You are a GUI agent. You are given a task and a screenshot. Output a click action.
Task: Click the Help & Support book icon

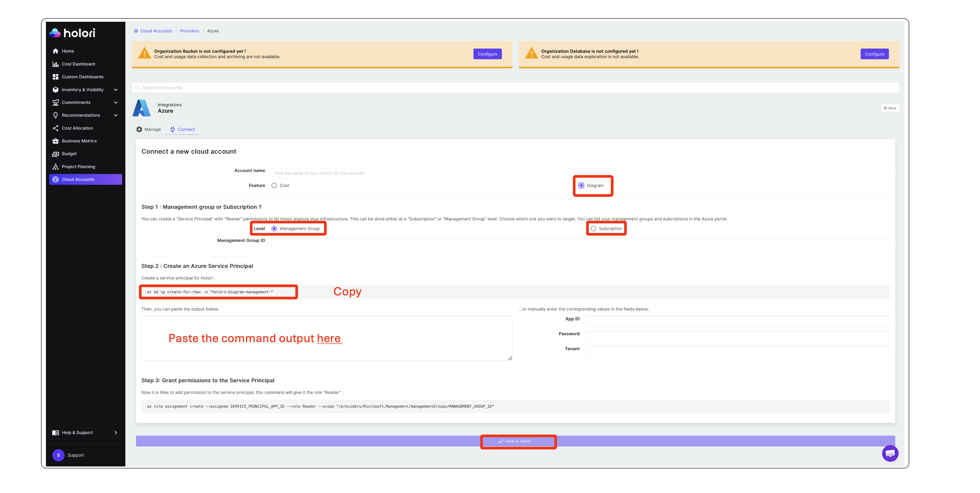click(56, 432)
